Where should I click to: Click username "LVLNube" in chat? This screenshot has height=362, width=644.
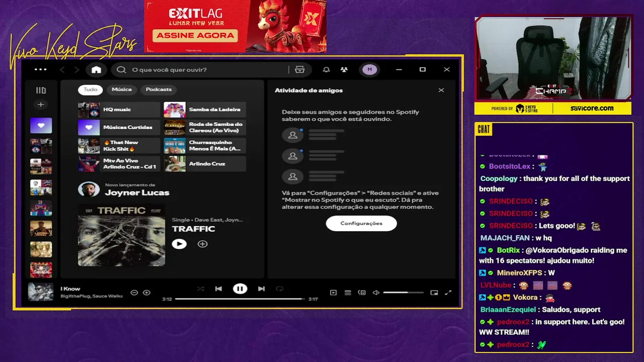[x=496, y=285]
